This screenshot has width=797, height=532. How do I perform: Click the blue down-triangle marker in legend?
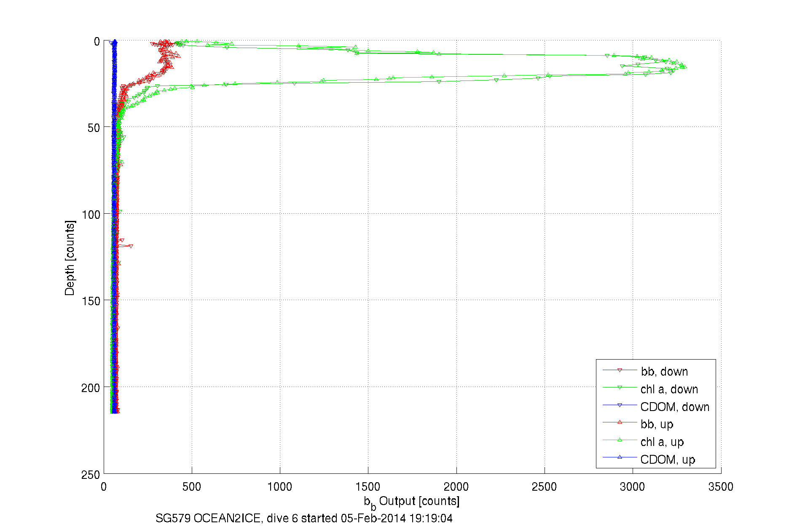click(620, 405)
